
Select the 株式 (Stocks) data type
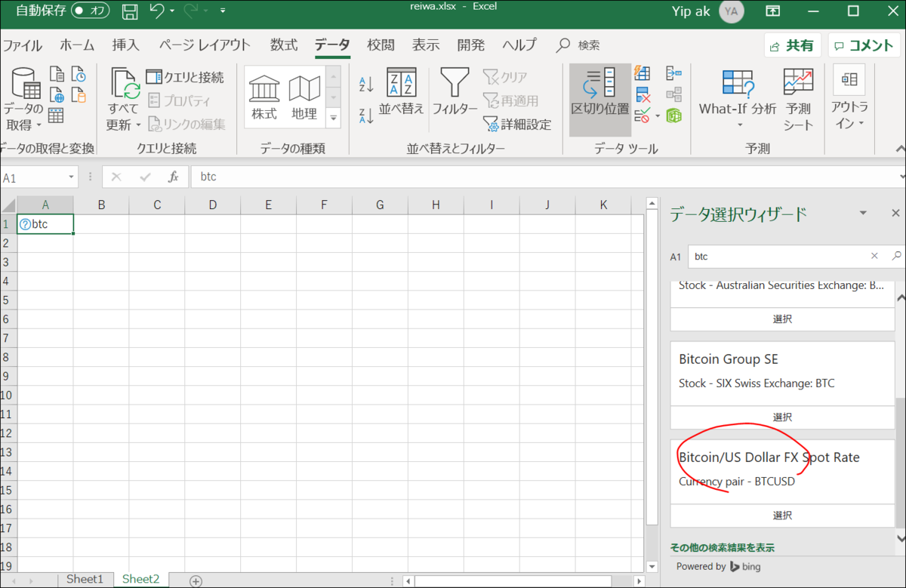[x=264, y=98]
